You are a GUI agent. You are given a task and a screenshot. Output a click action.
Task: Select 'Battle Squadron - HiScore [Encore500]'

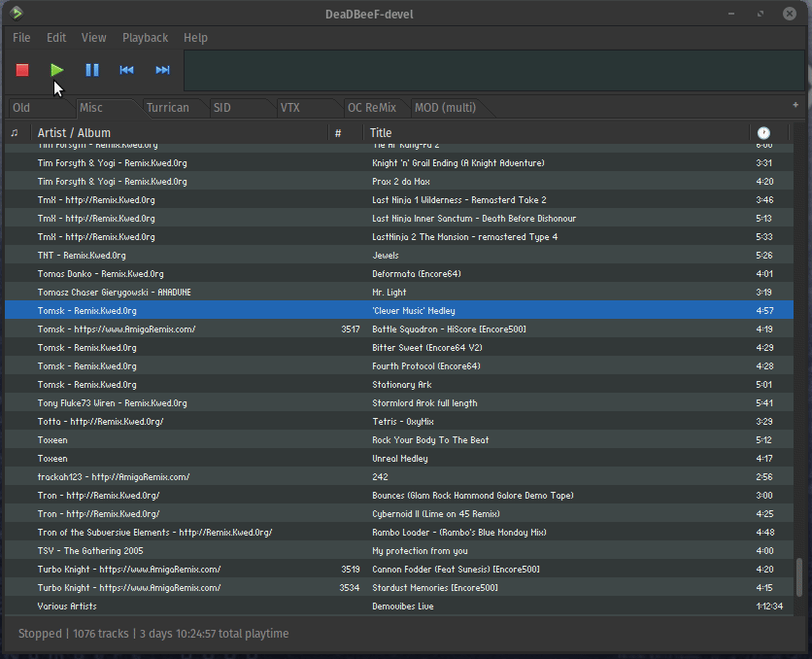(x=399, y=329)
